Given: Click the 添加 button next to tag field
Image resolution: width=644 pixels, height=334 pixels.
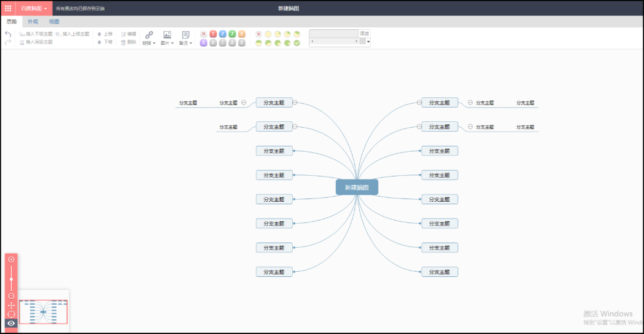Looking at the screenshot, I should coord(364,33).
